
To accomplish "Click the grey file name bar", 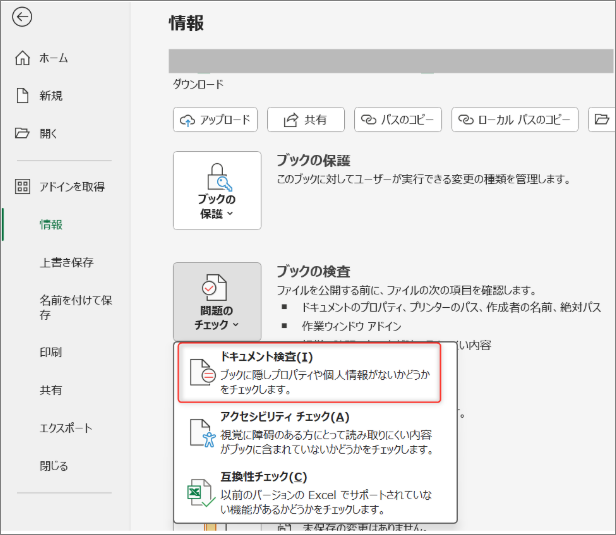I will click(x=391, y=61).
